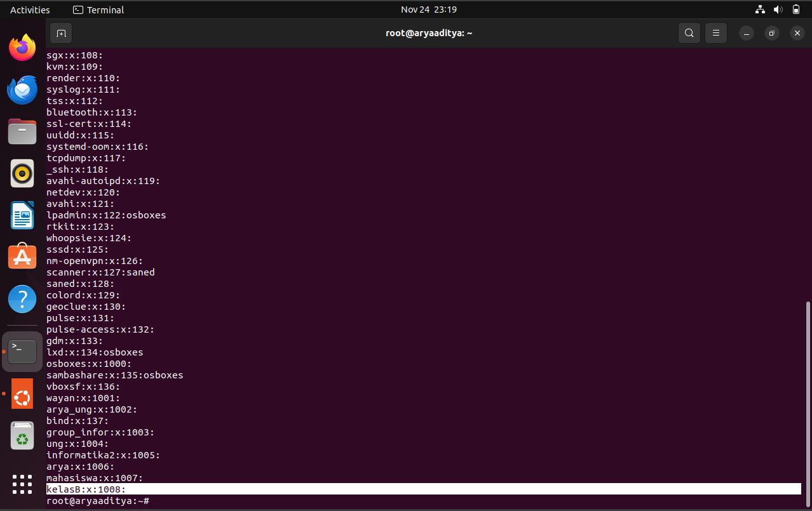This screenshot has height=511, width=812.
Task: Open battery icon in top bar
Action: click(x=796, y=10)
